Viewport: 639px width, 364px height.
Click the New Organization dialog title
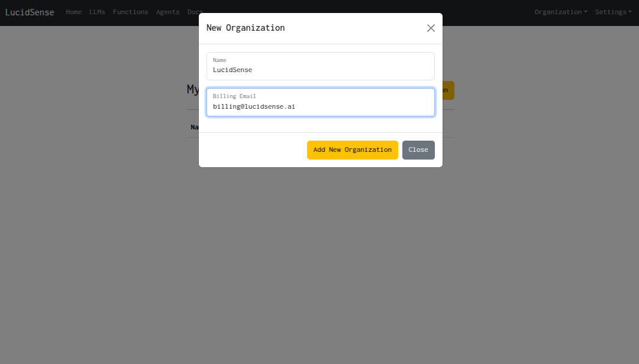pos(246,28)
